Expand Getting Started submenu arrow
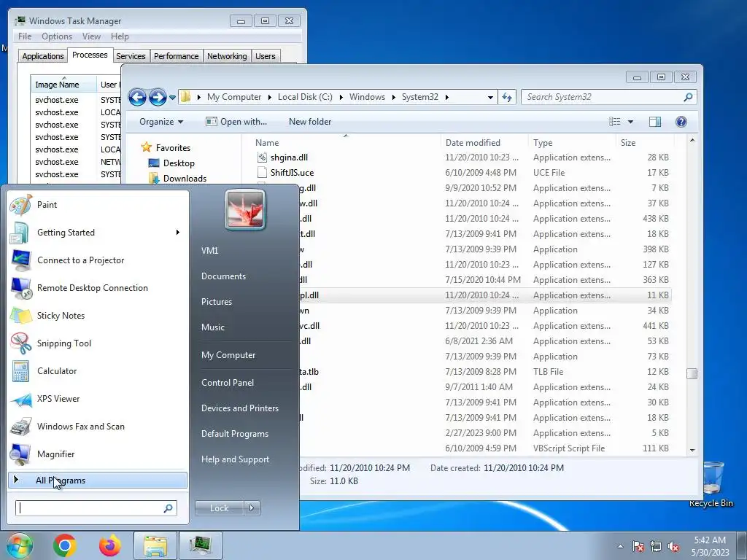This screenshot has width=747, height=560. [x=178, y=233]
